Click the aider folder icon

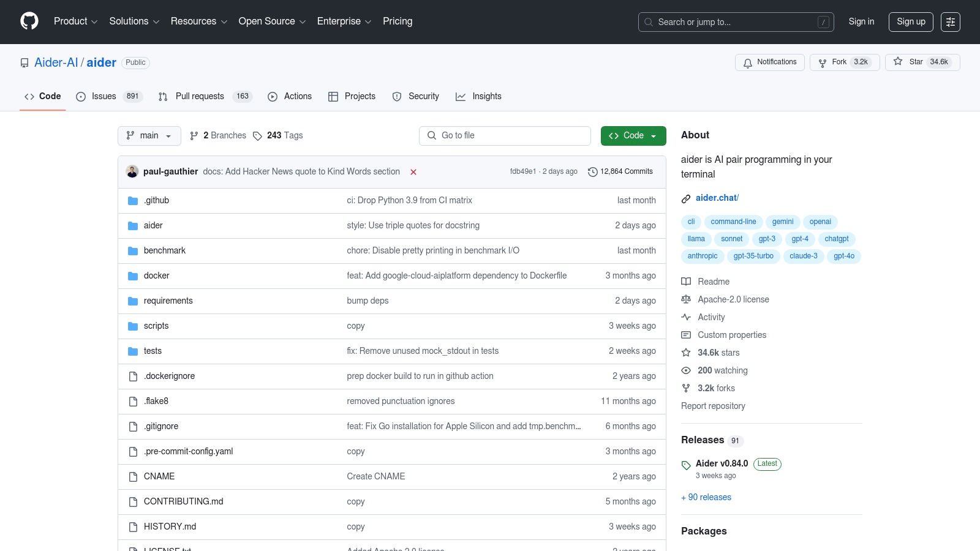(x=133, y=226)
